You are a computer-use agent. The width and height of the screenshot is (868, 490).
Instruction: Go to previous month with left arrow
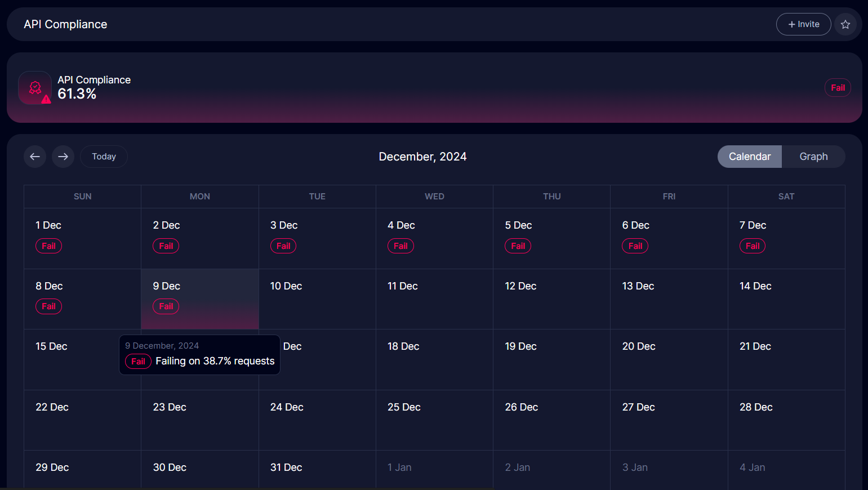tap(35, 157)
